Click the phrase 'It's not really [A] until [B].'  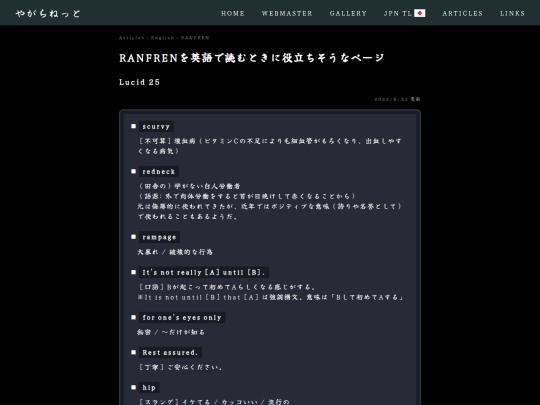204,272
